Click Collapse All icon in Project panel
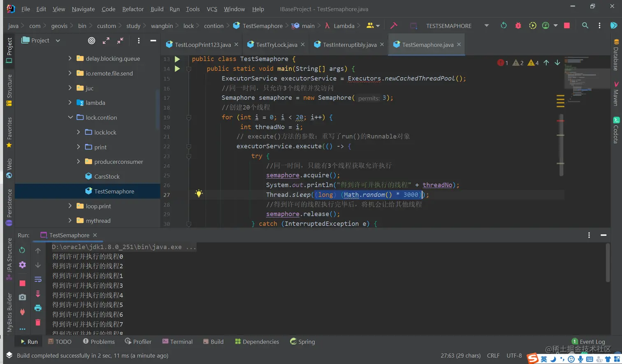Viewport: 622px width, 364px height. [120, 40]
